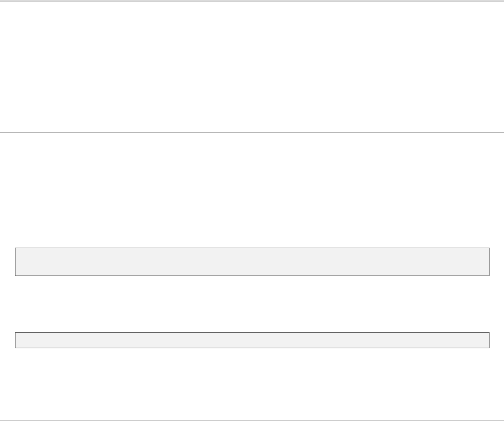Click the white margin left of the thin gray box
The height and width of the screenshot is (421, 504).
point(7,340)
